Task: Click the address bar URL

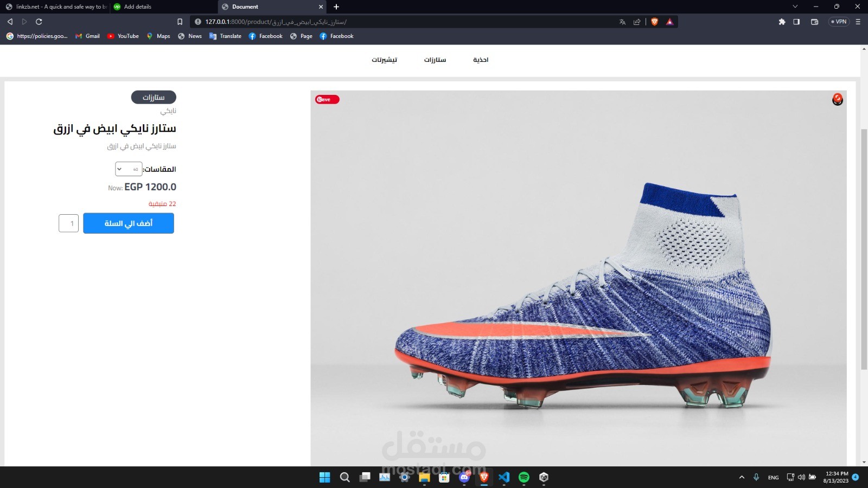Action: coord(276,22)
